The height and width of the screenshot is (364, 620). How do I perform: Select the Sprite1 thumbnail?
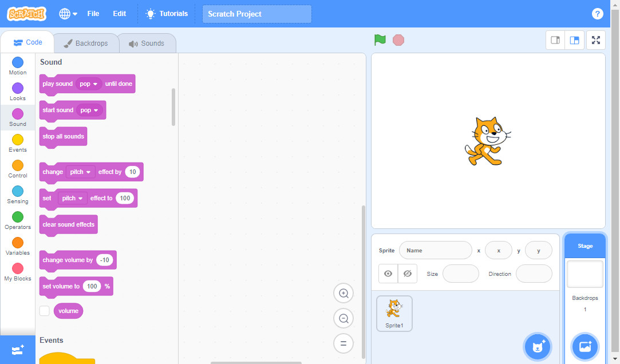394,313
